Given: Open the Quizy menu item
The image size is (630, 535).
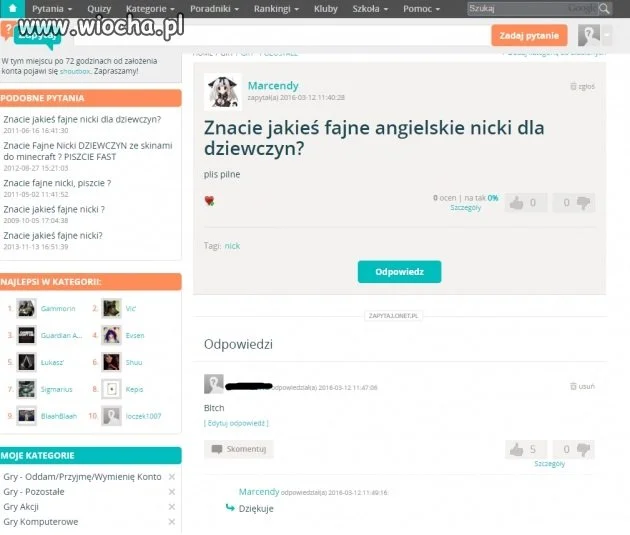Looking at the screenshot, I should click(99, 8).
